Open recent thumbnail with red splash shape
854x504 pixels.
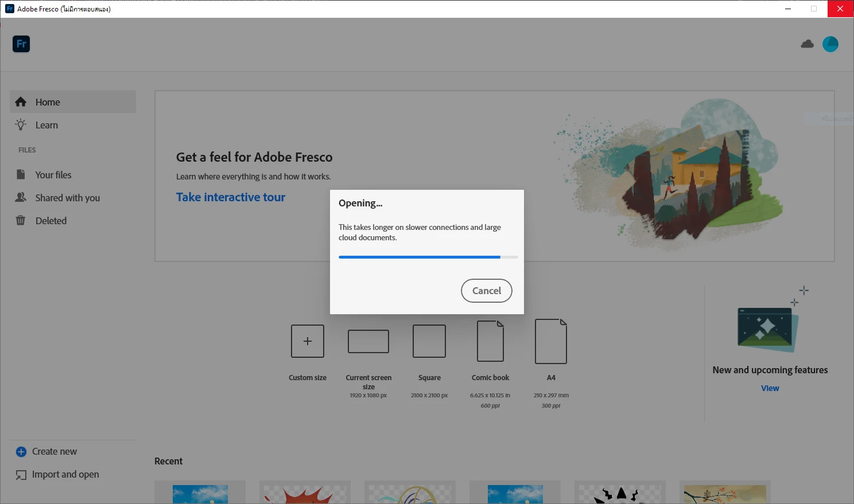(305, 493)
